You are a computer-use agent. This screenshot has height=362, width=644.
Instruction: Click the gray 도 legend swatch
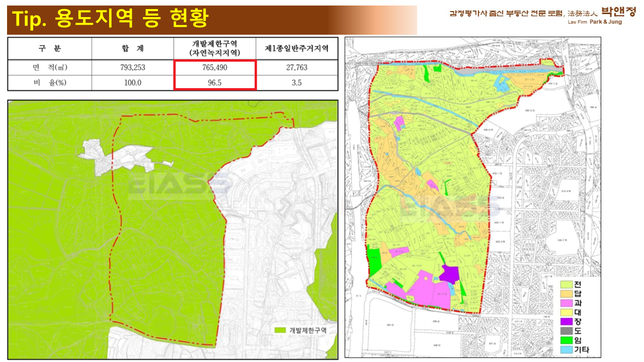pos(568,331)
